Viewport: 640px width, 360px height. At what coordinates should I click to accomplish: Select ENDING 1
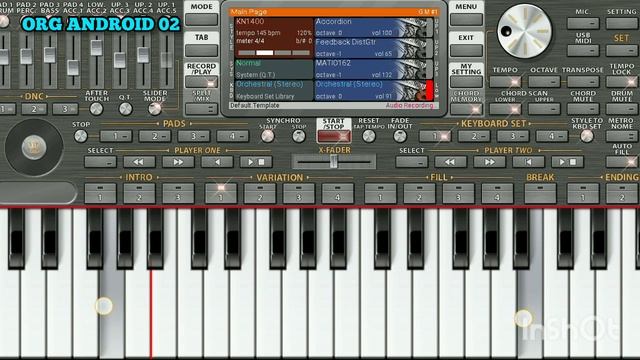[x=583, y=193]
